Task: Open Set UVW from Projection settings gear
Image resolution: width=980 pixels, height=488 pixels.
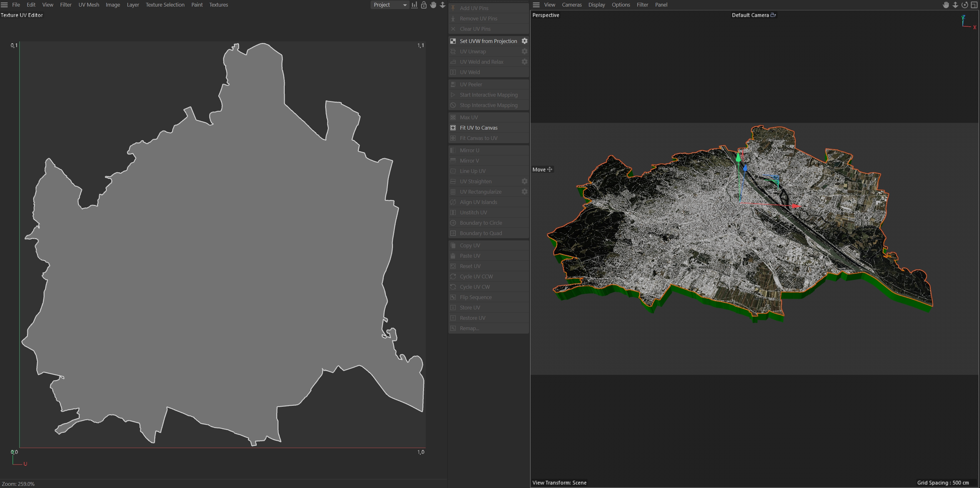Action: [x=525, y=41]
